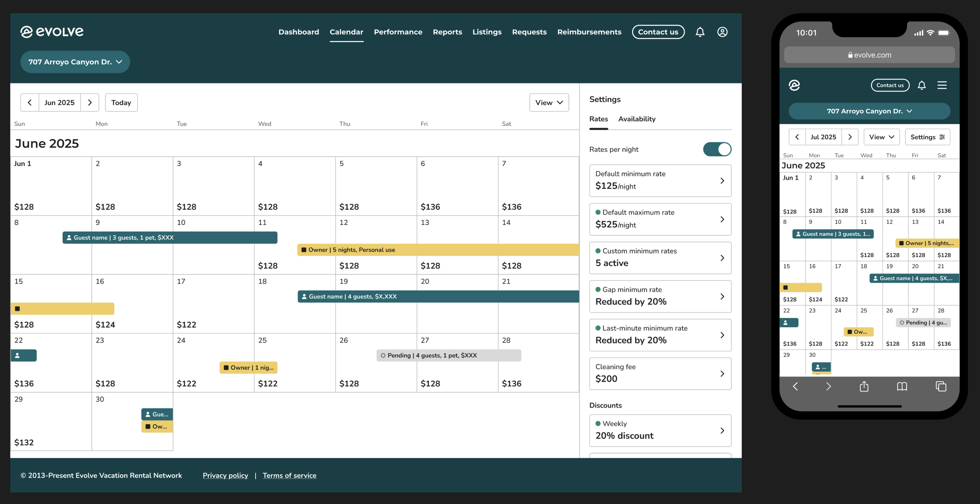The width and height of the screenshot is (980, 504).
Task: Tap the Jul 2025 month label on phone
Action: [823, 137]
